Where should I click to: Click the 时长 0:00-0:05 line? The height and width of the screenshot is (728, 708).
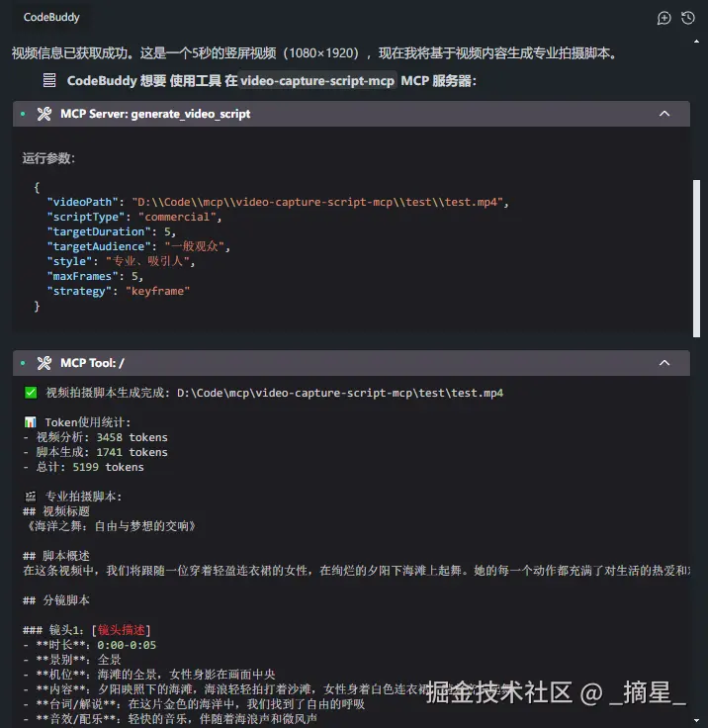90,645
